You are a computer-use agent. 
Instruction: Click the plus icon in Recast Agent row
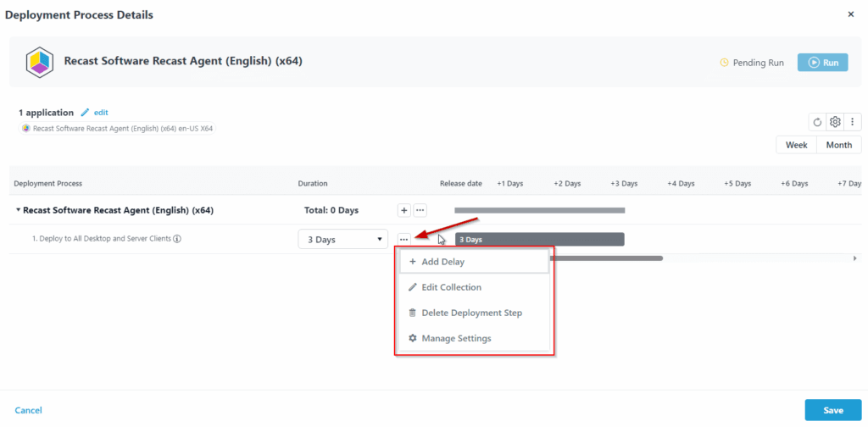click(x=403, y=210)
